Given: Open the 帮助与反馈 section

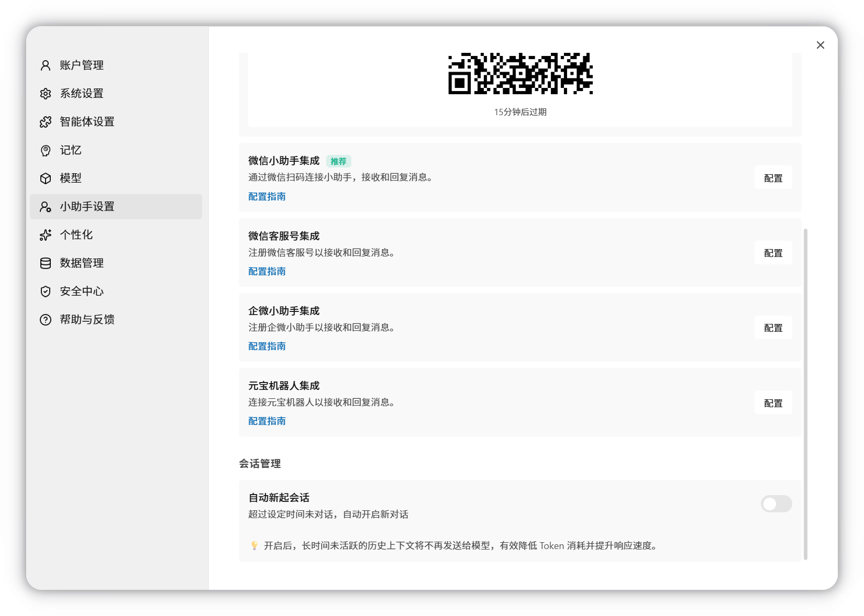Looking at the screenshot, I should (x=116, y=320).
